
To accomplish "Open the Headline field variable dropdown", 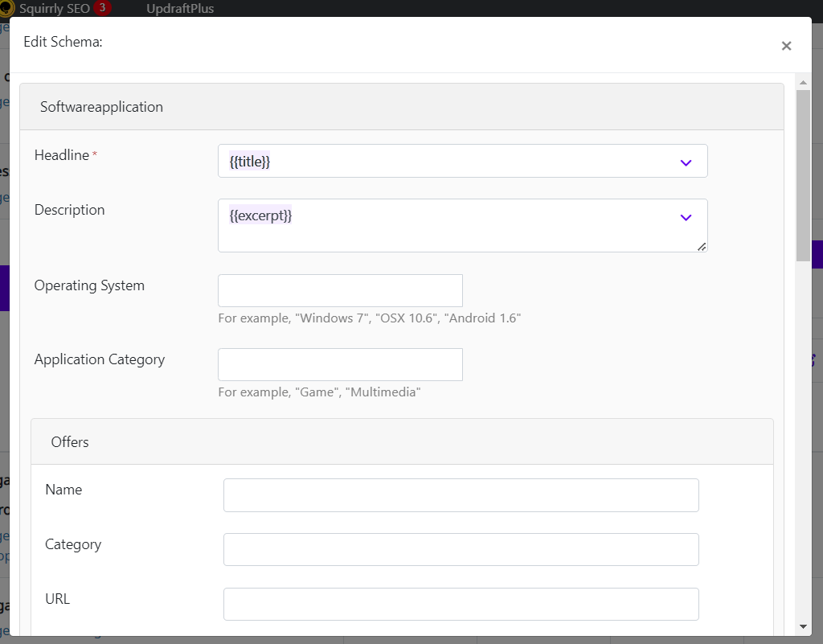I will (686, 162).
